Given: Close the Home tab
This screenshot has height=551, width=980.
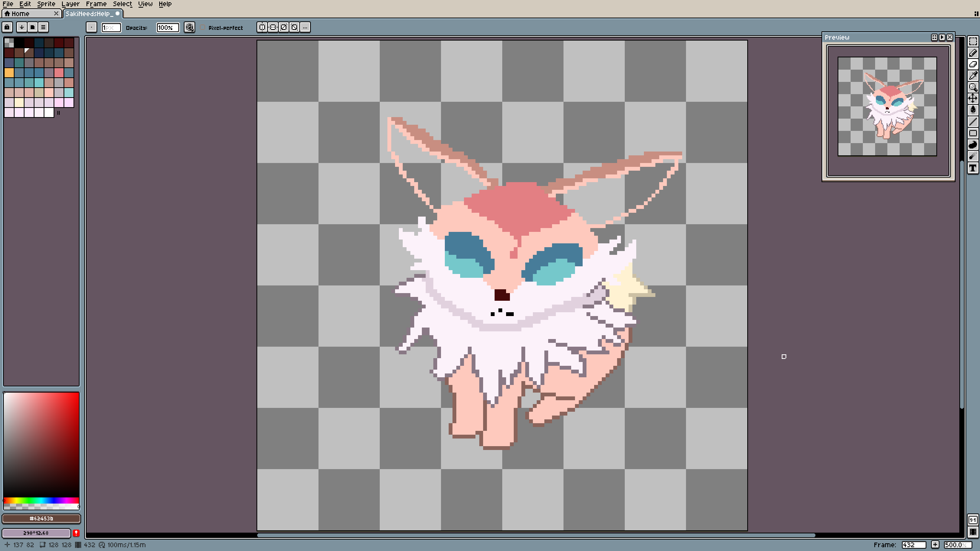Looking at the screenshot, I should 56,14.
